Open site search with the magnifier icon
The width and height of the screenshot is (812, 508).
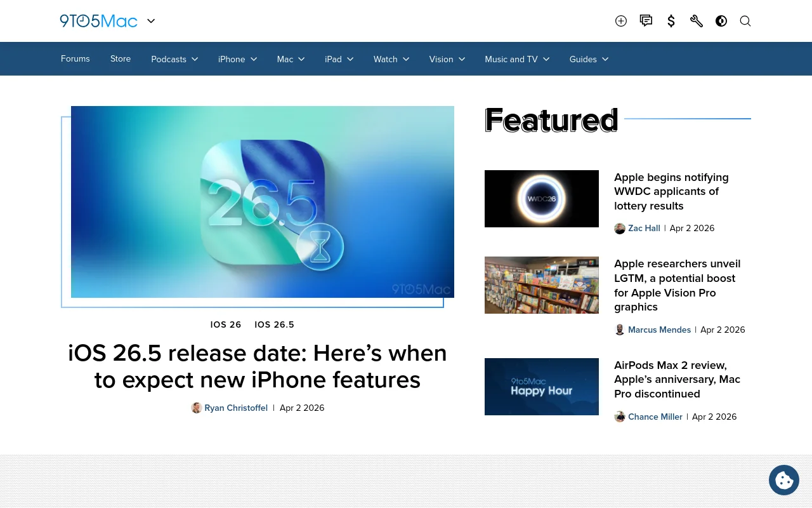[x=745, y=21]
